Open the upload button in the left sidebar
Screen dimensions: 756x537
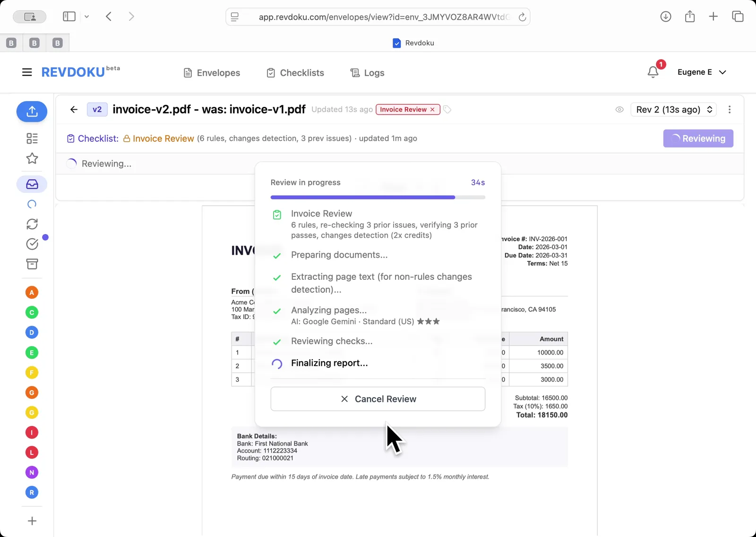(32, 112)
